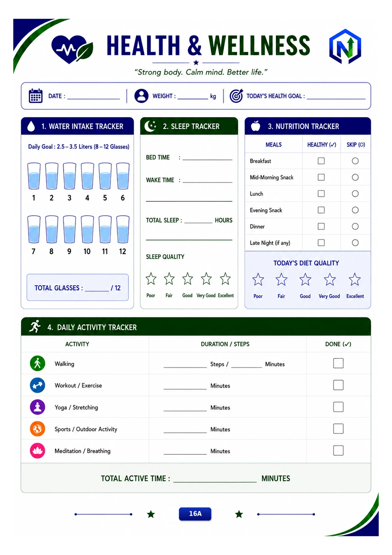Click the target icon beside Today's Health Goal

(236, 96)
